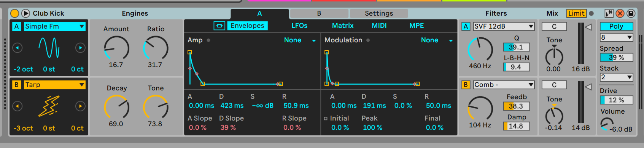Show the Envelopes view
This screenshot has height=148, width=644.
[x=247, y=26]
